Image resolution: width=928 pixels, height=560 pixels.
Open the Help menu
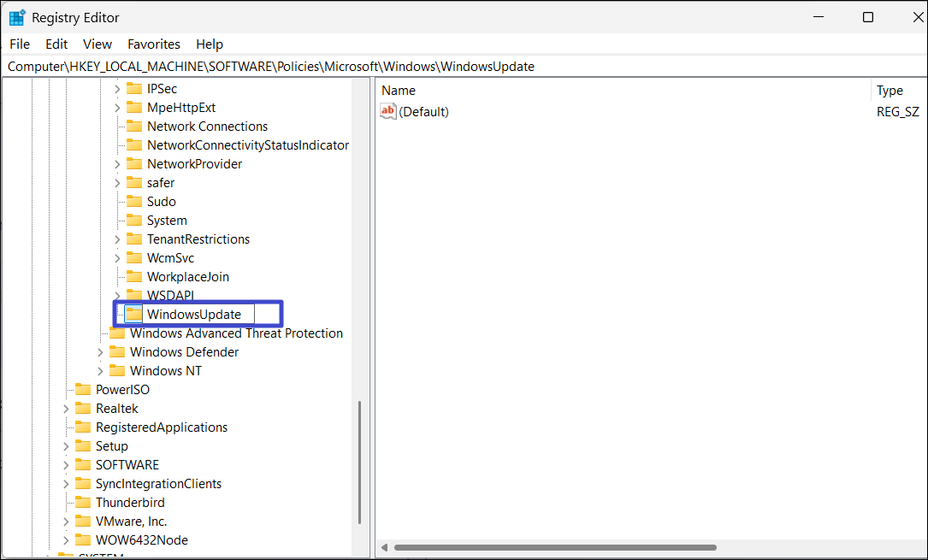click(210, 44)
